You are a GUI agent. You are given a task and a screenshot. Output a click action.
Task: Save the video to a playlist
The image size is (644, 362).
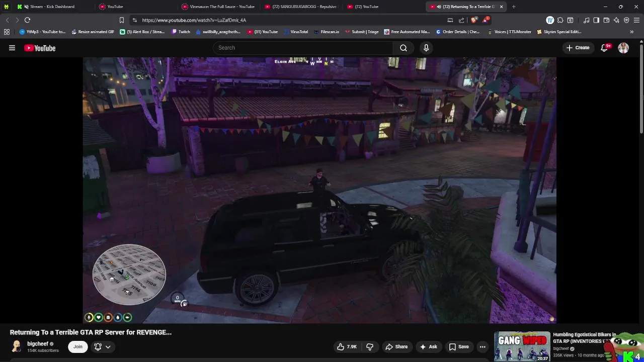click(x=459, y=346)
